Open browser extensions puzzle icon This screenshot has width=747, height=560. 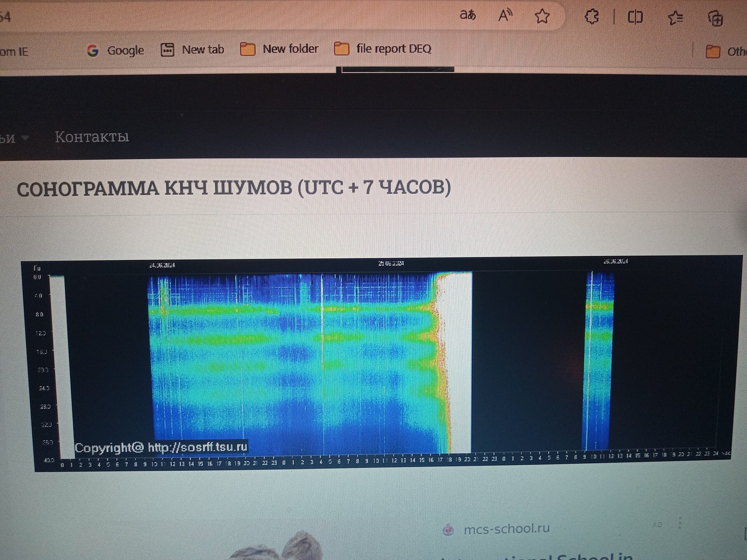pos(592,17)
